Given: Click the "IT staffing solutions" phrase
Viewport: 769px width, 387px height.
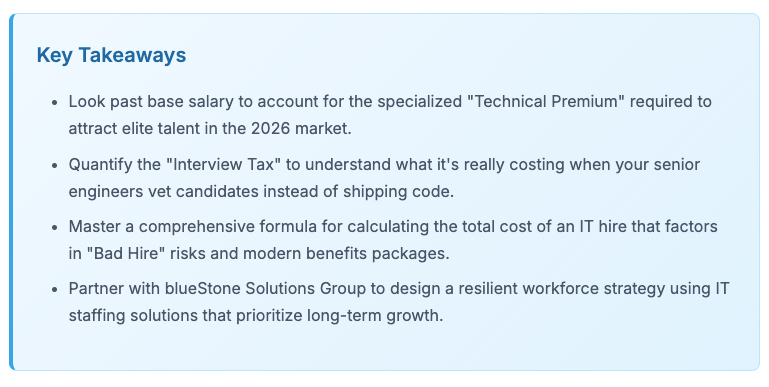Looking at the screenshot, I should (x=399, y=302).
